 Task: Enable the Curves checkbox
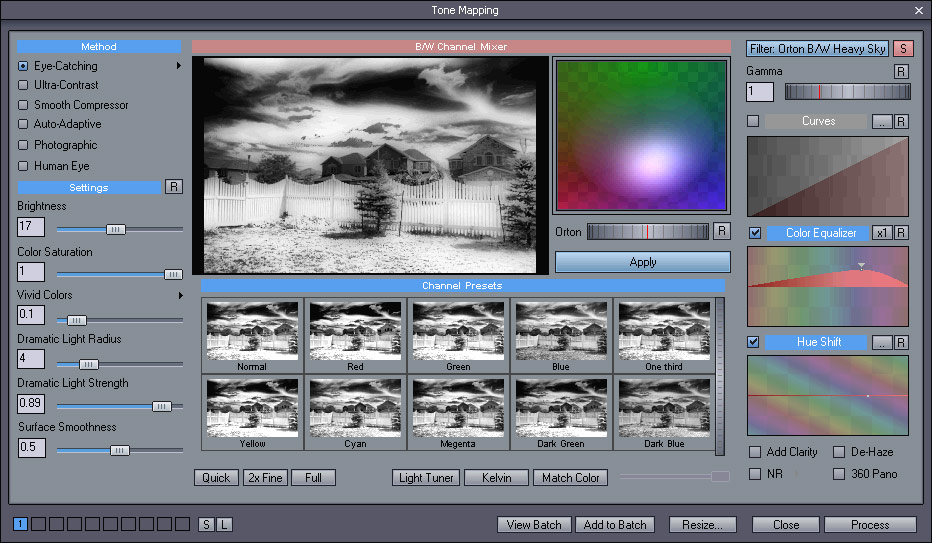coord(753,121)
